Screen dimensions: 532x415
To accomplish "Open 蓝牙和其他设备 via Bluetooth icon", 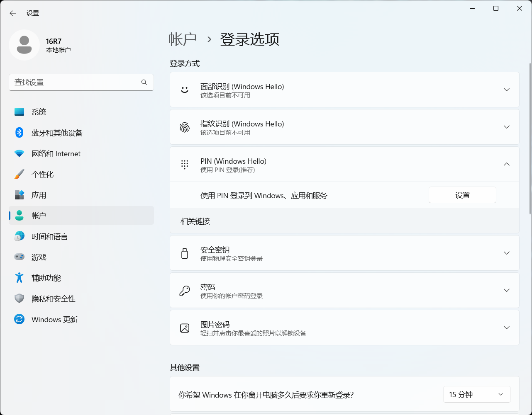I will pos(20,133).
